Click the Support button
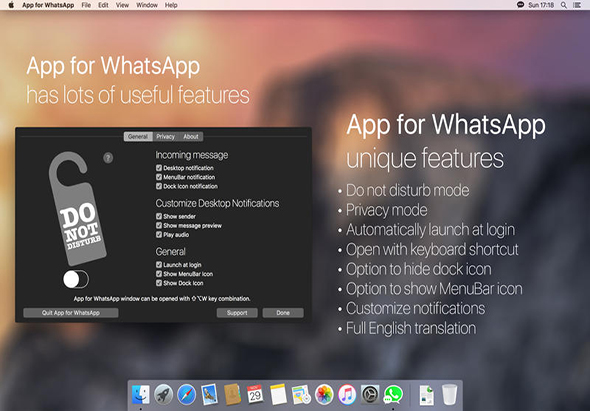Screen dimensions: 590x411 point(237,313)
